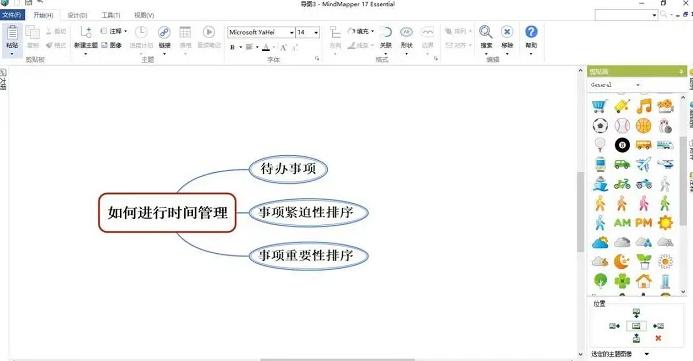Select the house clipart

pyautogui.click(x=644, y=281)
